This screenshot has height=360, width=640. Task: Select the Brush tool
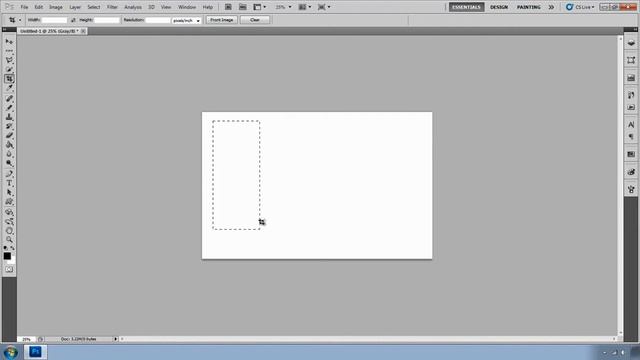click(x=9, y=108)
